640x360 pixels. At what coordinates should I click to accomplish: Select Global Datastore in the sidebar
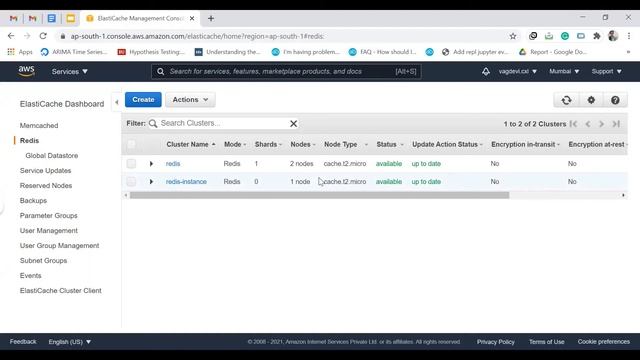pos(51,156)
